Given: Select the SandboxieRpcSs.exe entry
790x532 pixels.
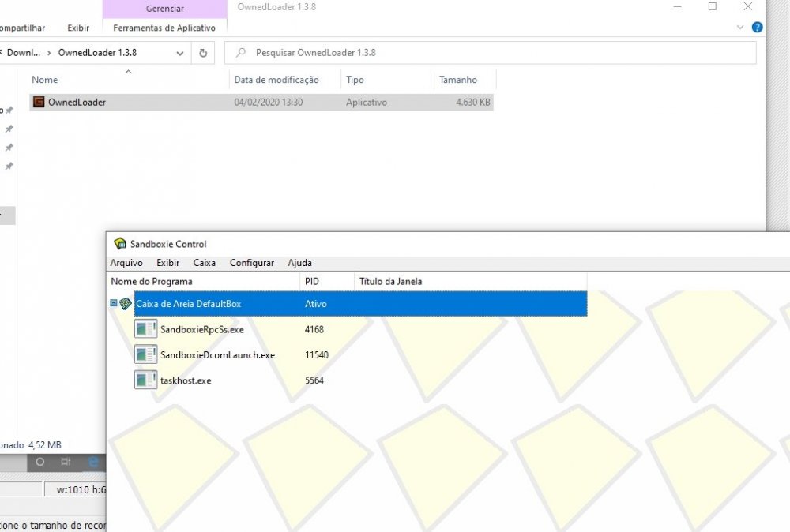Looking at the screenshot, I should coord(202,330).
